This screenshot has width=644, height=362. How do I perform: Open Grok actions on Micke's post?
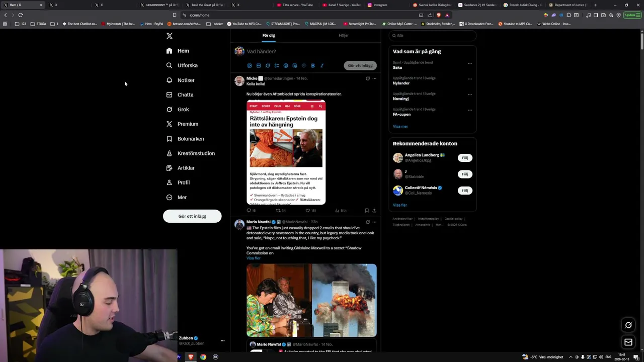(x=367, y=78)
